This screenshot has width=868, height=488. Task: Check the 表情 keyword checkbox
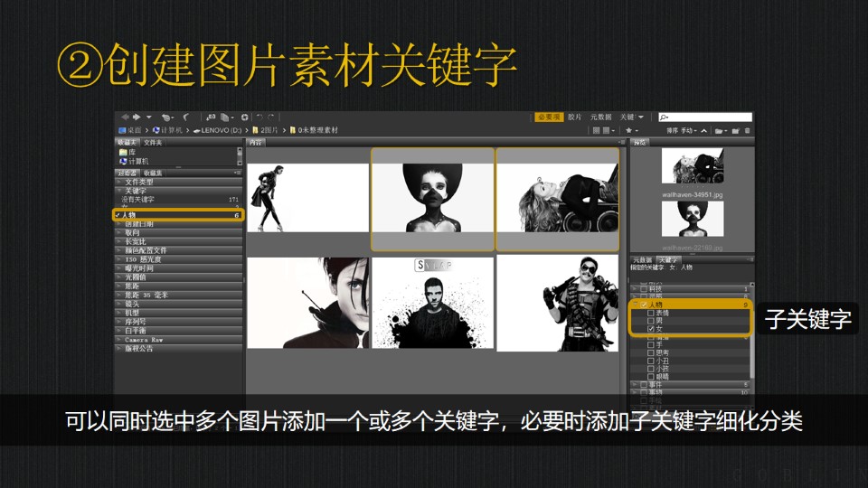pyautogui.click(x=651, y=314)
